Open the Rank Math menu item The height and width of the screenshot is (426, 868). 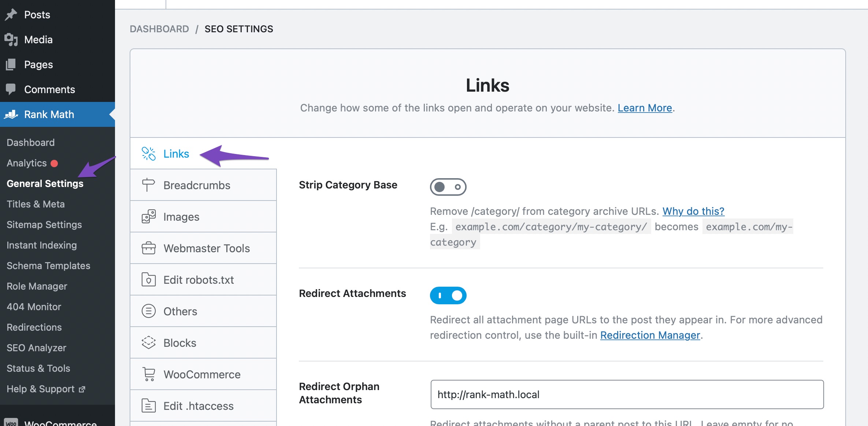[x=58, y=114]
